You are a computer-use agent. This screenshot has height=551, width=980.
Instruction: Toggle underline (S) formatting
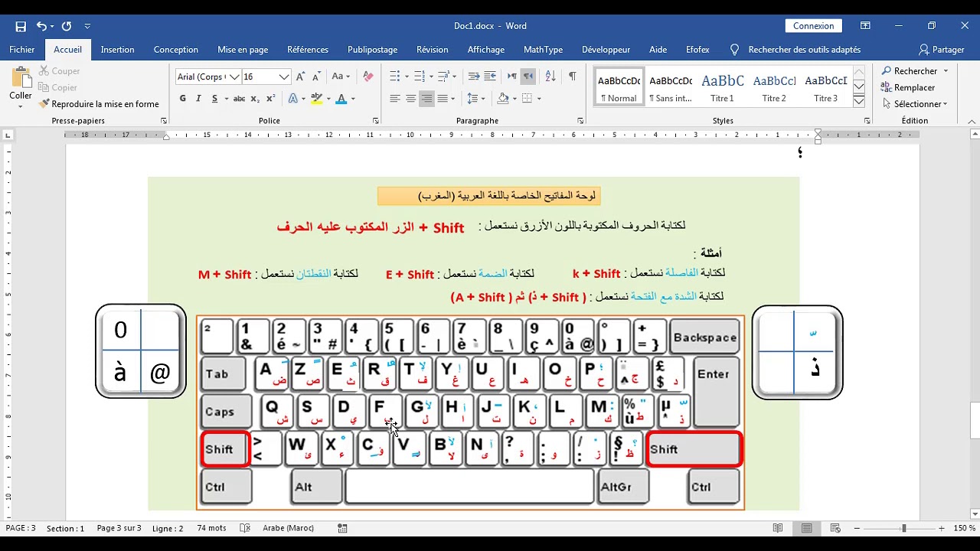pos(214,99)
